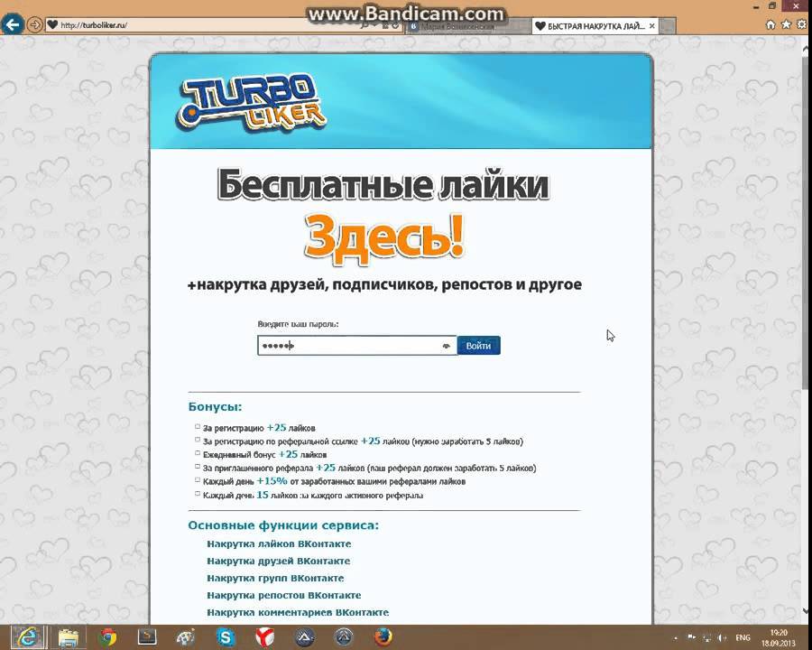The image size is (812, 650).
Task: Refresh the page using address bar reload icon
Action: coord(396,25)
